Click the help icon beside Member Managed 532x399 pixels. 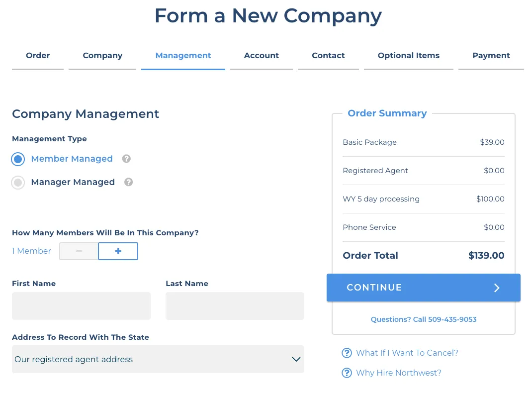[126, 159]
